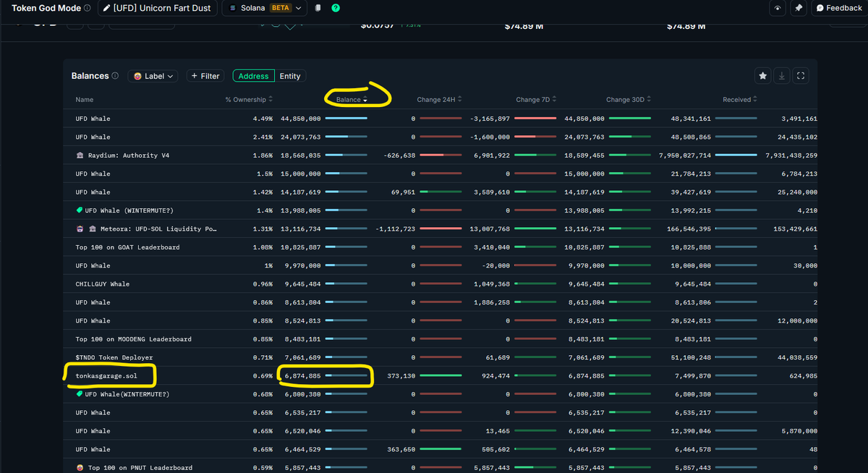Image resolution: width=868 pixels, height=473 pixels.
Task: Select Top 100 on MOODENG Leaderboard
Action: point(133,339)
